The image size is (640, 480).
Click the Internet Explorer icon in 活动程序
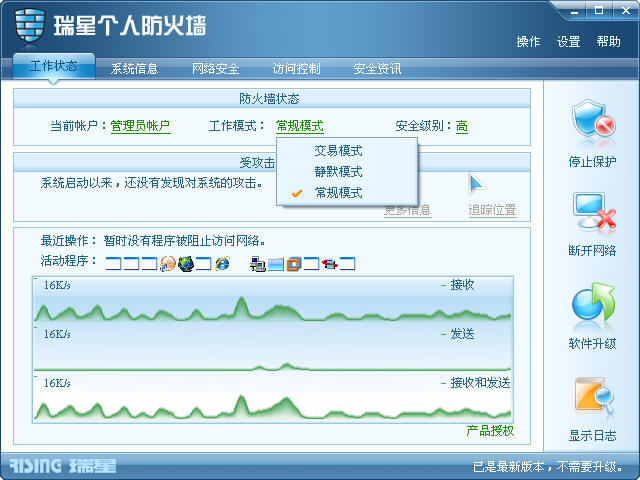click(222, 264)
